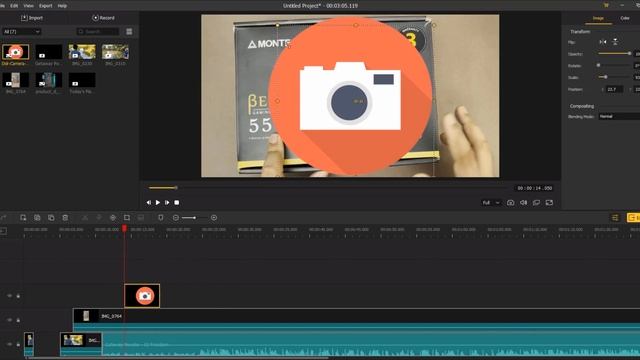Click the marker icon in timeline toolbar
The width and height of the screenshot is (640, 360).
[161, 218]
